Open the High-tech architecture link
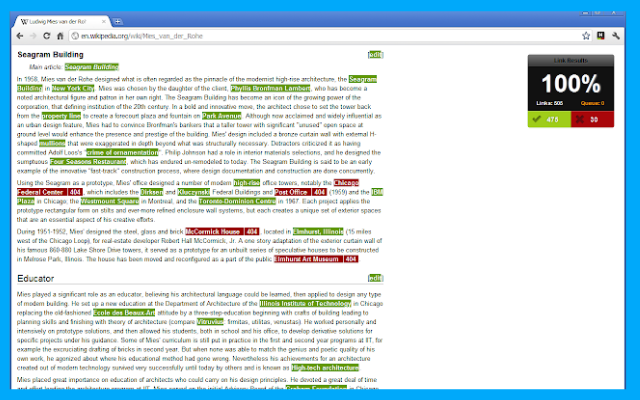The height and width of the screenshot is (400, 640). (x=325, y=368)
